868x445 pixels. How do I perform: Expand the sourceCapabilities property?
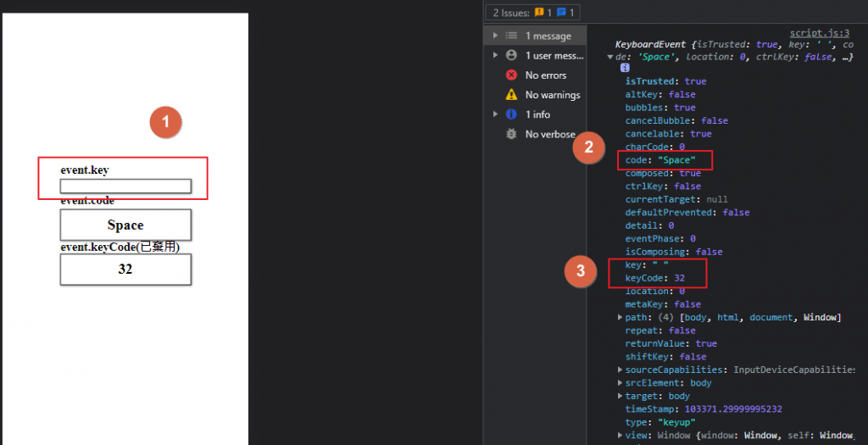click(620, 370)
